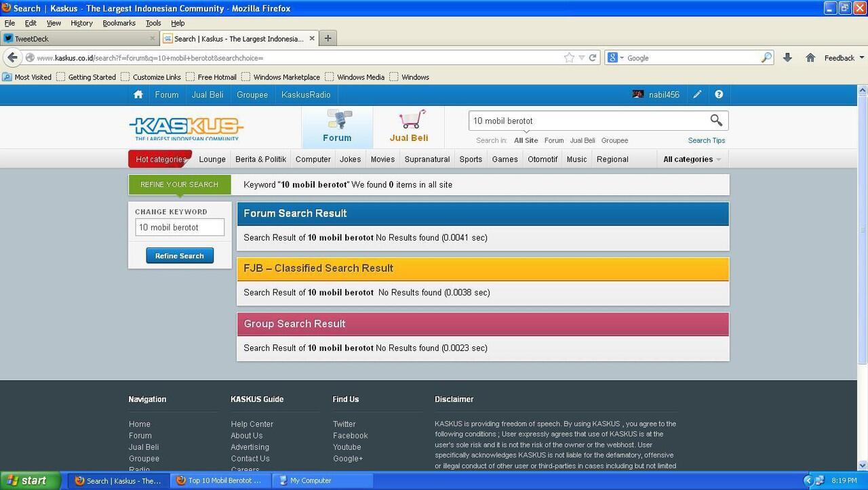
Task: Click Groupee in top navigation
Action: coord(252,95)
